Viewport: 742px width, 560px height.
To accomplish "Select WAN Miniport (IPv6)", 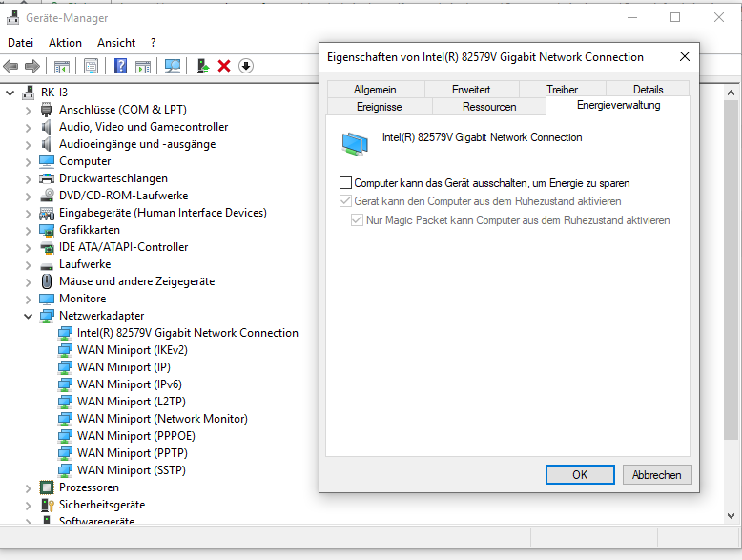I will (130, 384).
